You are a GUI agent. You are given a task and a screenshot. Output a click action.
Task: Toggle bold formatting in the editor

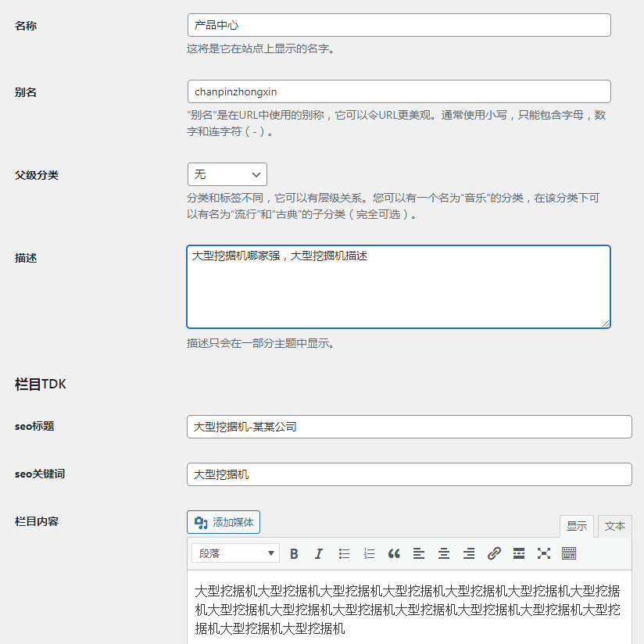tap(294, 553)
